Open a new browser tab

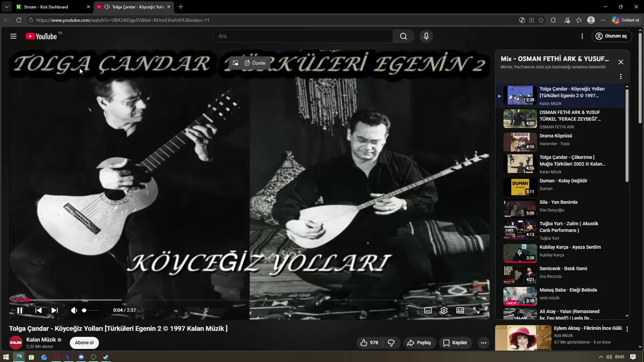181,7
